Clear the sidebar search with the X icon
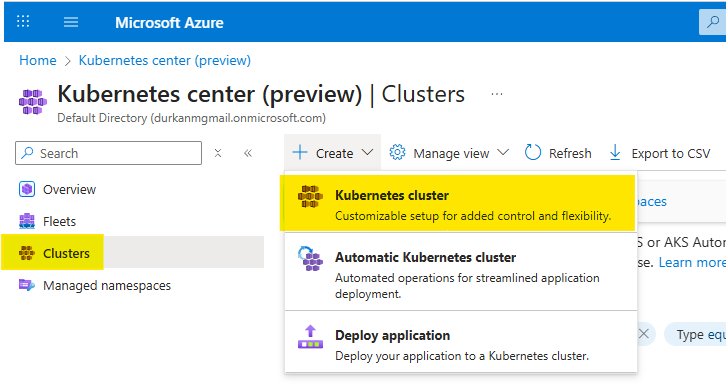Image resolution: width=726 pixels, height=386 pixels. [x=218, y=153]
